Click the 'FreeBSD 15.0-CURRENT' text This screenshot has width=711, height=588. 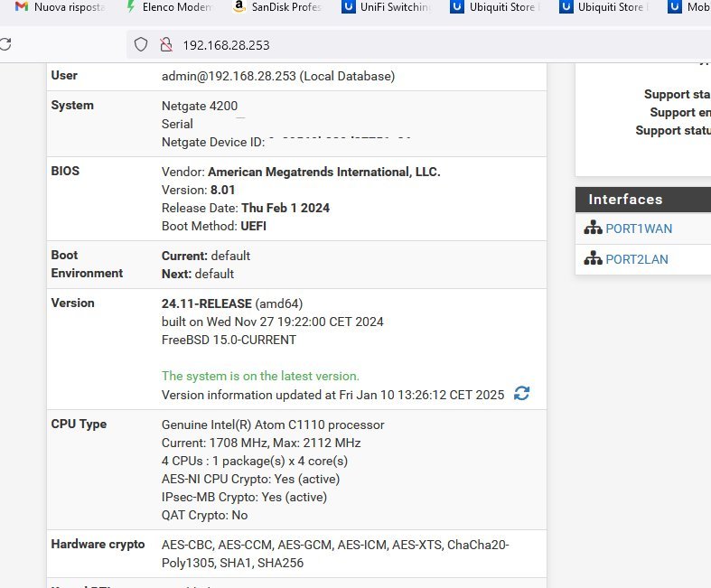[x=229, y=340]
